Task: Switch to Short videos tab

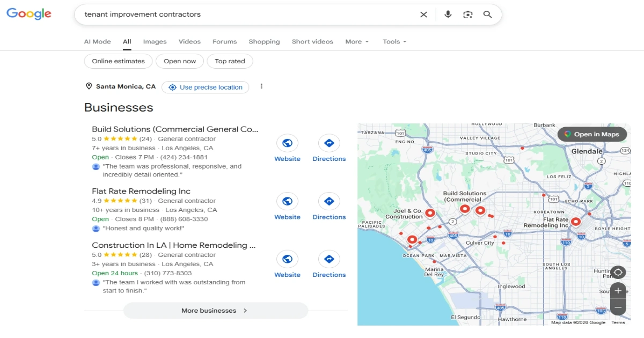Action: click(312, 41)
